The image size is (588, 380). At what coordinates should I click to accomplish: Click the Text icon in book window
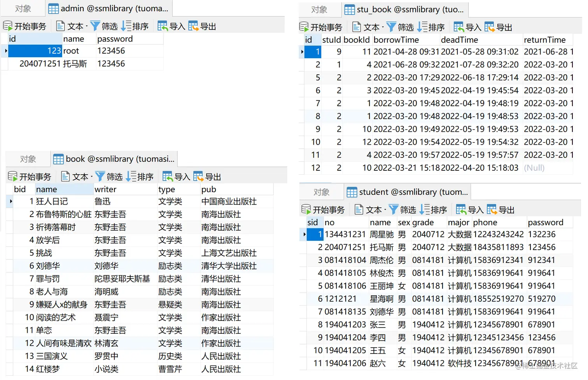(65, 177)
